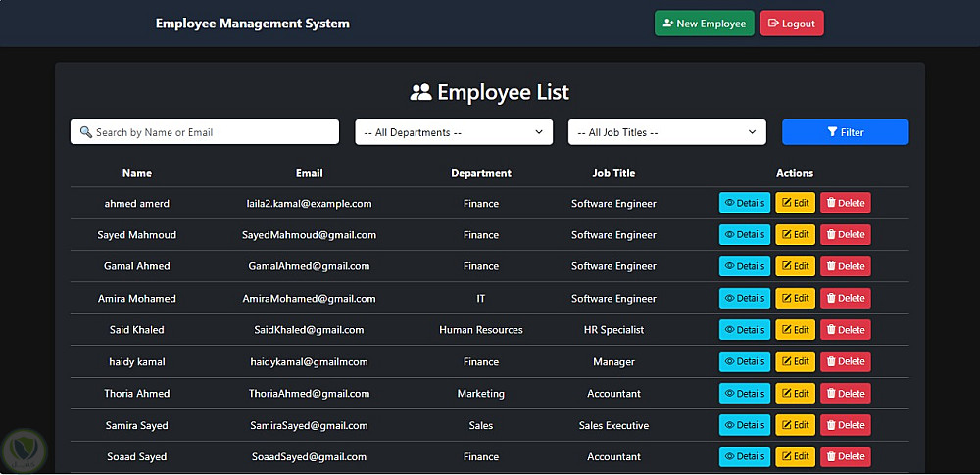
Task: Click the people icon beside Employee List
Action: coord(421,93)
